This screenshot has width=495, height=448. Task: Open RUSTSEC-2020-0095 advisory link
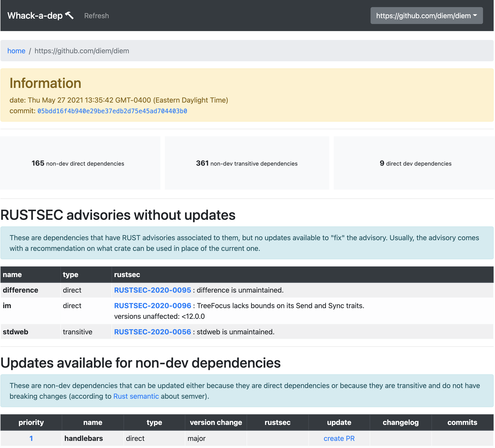[152, 290]
